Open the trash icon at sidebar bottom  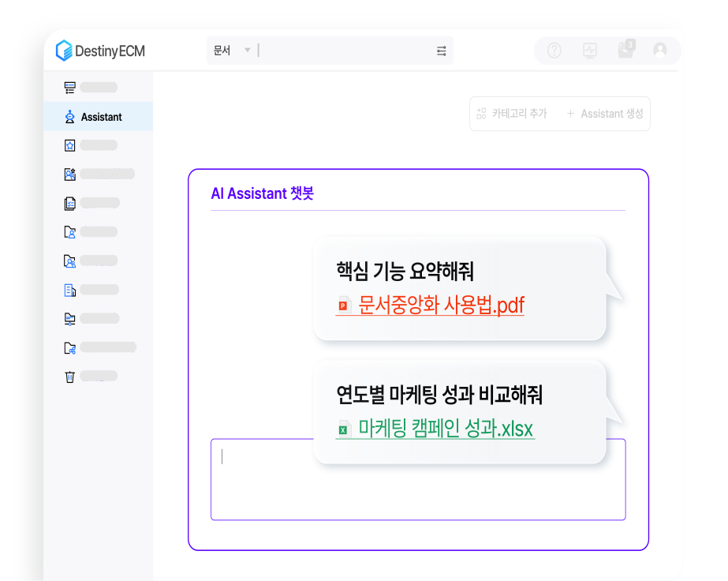click(x=69, y=375)
